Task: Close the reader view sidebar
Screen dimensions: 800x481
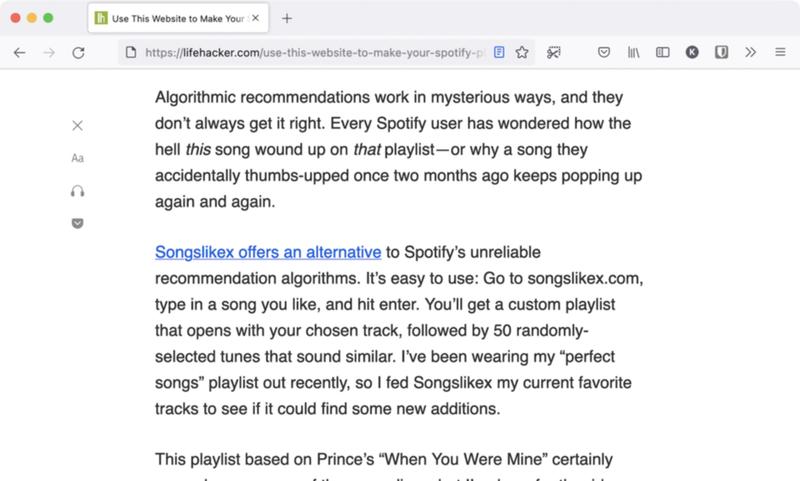Action: click(78, 125)
